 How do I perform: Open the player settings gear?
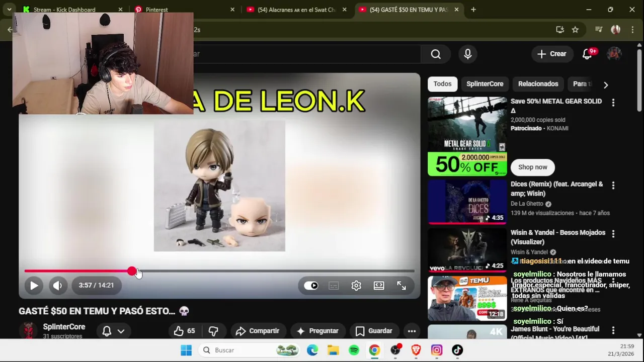coord(356,286)
